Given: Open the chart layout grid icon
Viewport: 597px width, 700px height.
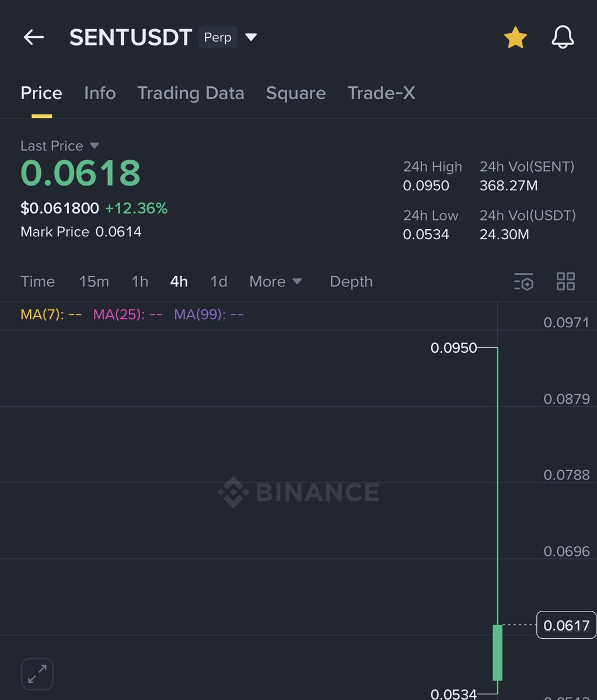Looking at the screenshot, I should [565, 281].
